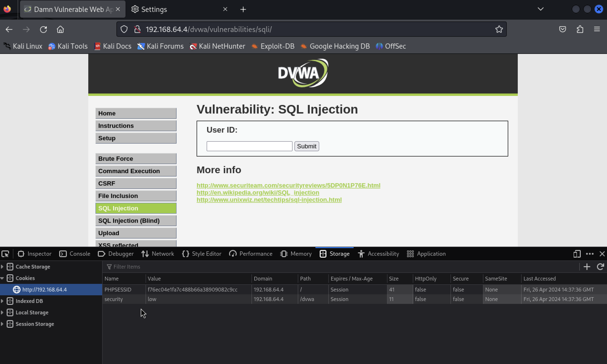Viewport: 607px width, 364px height.
Task: Switch to the Memory devtools tab
Action: pos(296,254)
